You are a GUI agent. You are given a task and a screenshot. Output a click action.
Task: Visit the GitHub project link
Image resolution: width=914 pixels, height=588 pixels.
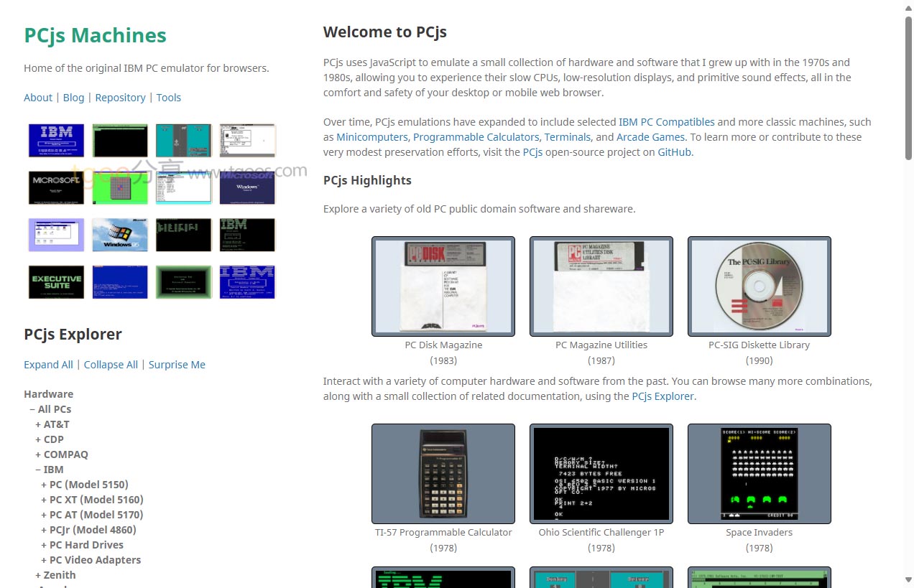click(674, 152)
